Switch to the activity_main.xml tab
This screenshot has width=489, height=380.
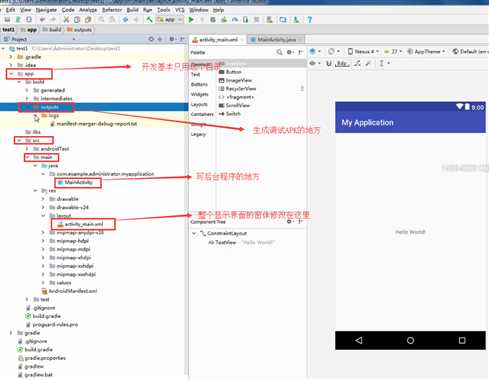(x=218, y=39)
